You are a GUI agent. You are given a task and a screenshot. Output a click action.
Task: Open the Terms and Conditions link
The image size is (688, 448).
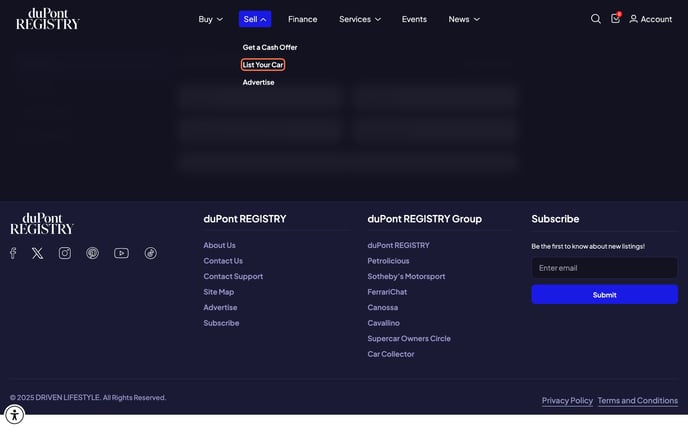(x=638, y=401)
